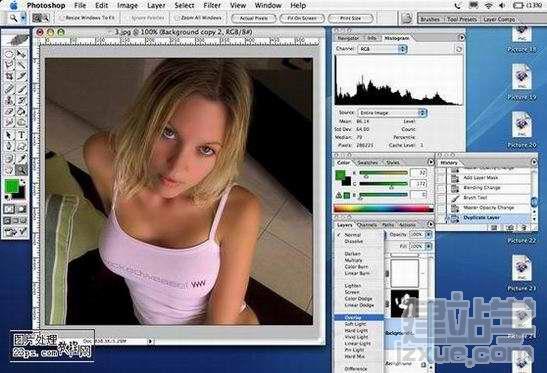Click the Actual Pixels button
Screen dimensions: 547x373
coord(254,18)
